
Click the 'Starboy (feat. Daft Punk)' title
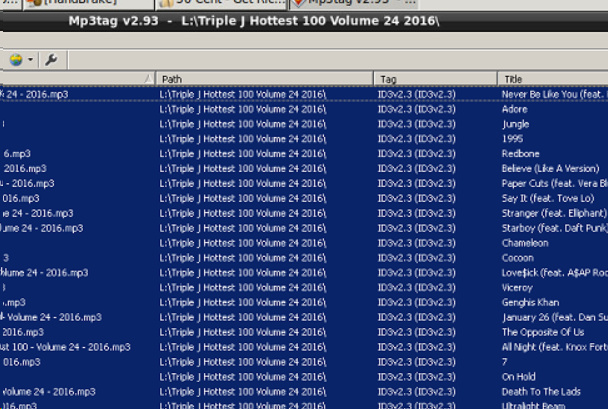(x=554, y=228)
